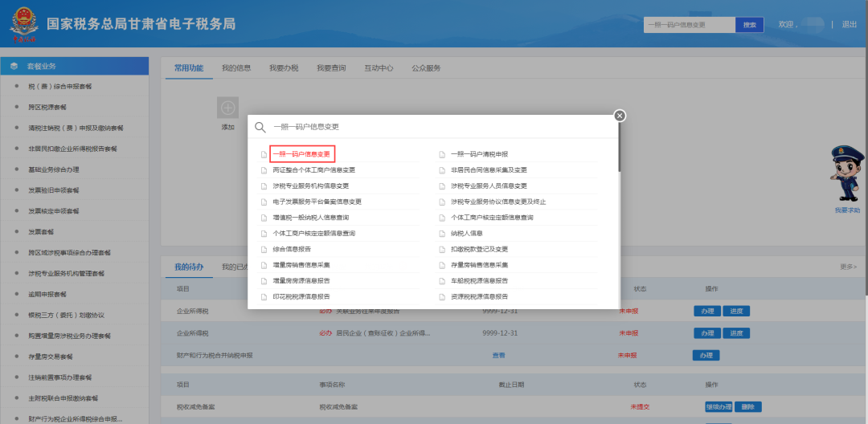Click document icon beside 增量房房源信息报告
The height and width of the screenshot is (424, 868).
coord(264,281)
